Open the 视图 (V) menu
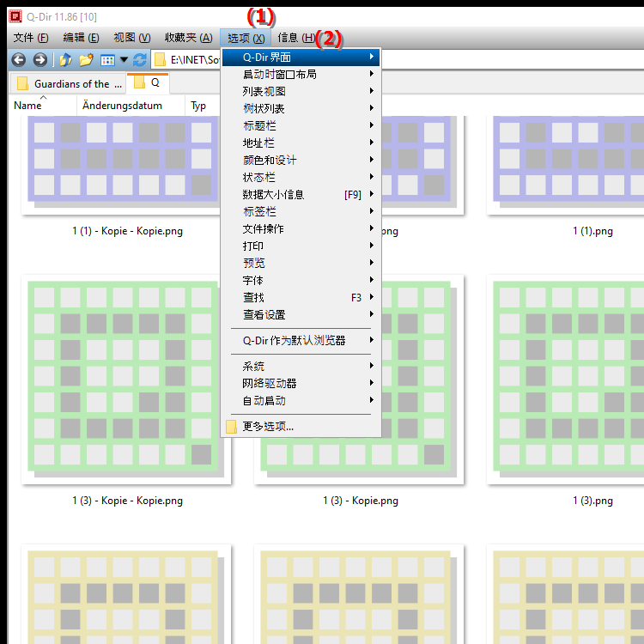 coord(132,38)
